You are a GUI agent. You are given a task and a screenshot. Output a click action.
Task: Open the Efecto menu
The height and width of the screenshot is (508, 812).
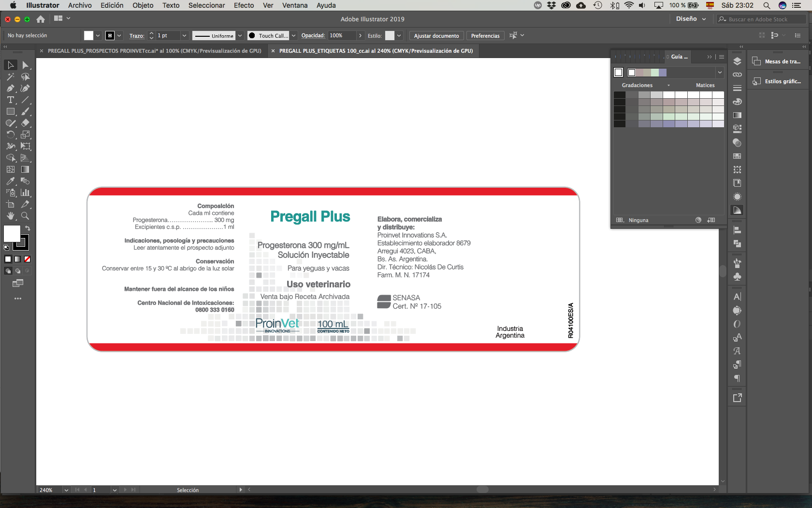click(x=244, y=5)
